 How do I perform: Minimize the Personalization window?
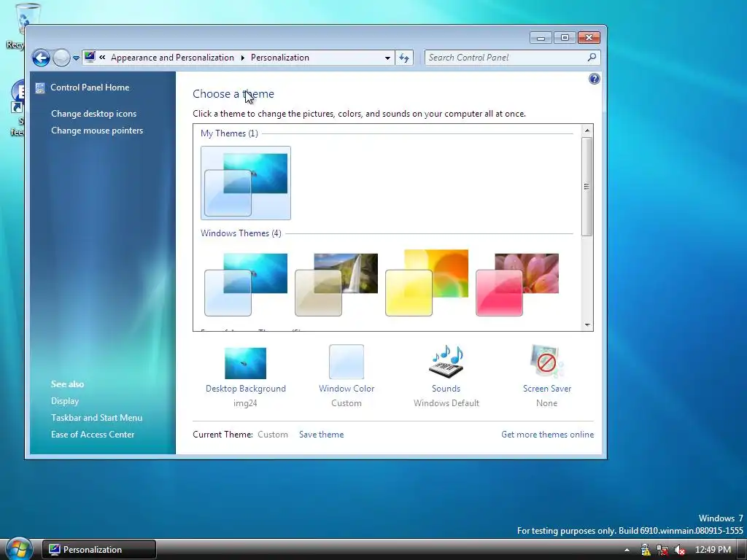click(x=541, y=38)
